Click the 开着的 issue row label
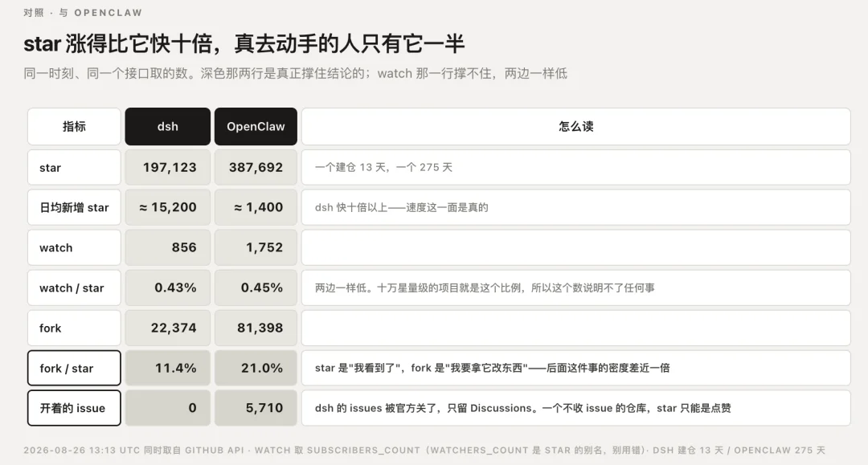The width and height of the screenshot is (868, 465). 74,408
